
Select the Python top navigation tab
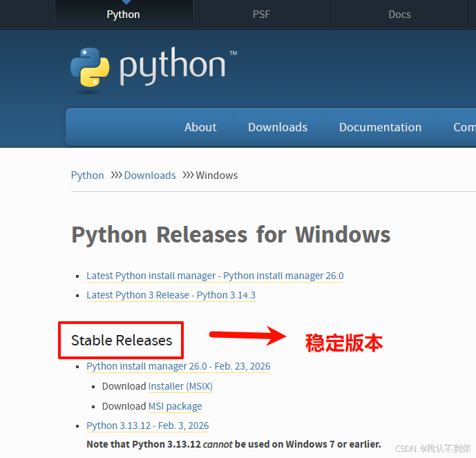pos(123,15)
